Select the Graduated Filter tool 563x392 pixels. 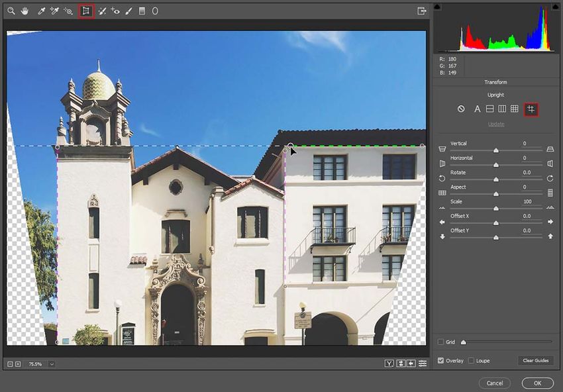pos(142,11)
